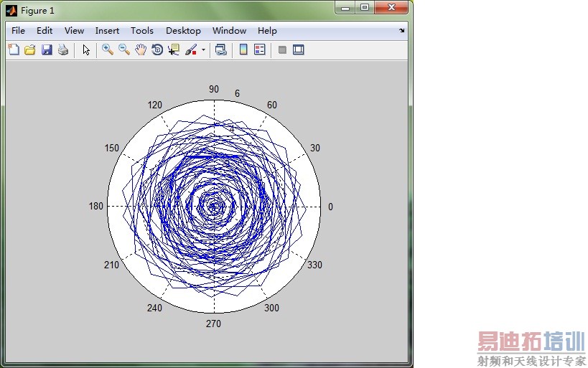Click the Insert Legend icon

point(260,49)
